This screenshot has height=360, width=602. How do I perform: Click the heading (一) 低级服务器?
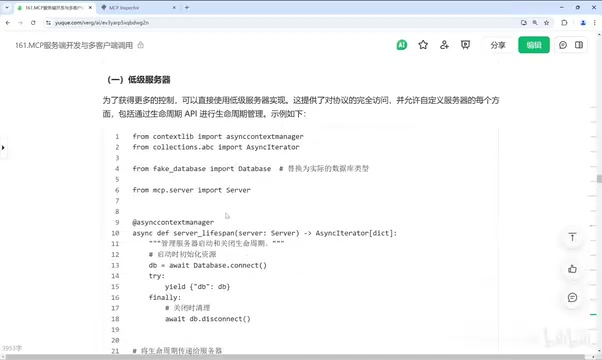(x=139, y=79)
